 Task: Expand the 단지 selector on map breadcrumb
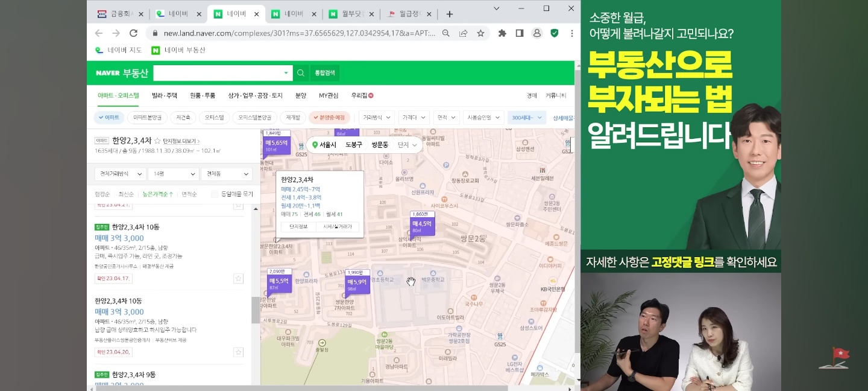pos(407,145)
